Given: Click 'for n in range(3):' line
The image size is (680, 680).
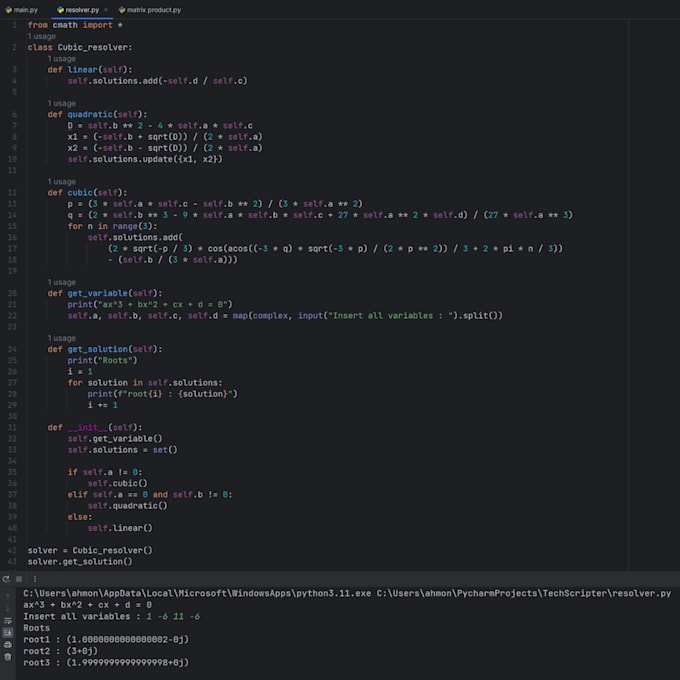Looking at the screenshot, I should click(x=112, y=226).
